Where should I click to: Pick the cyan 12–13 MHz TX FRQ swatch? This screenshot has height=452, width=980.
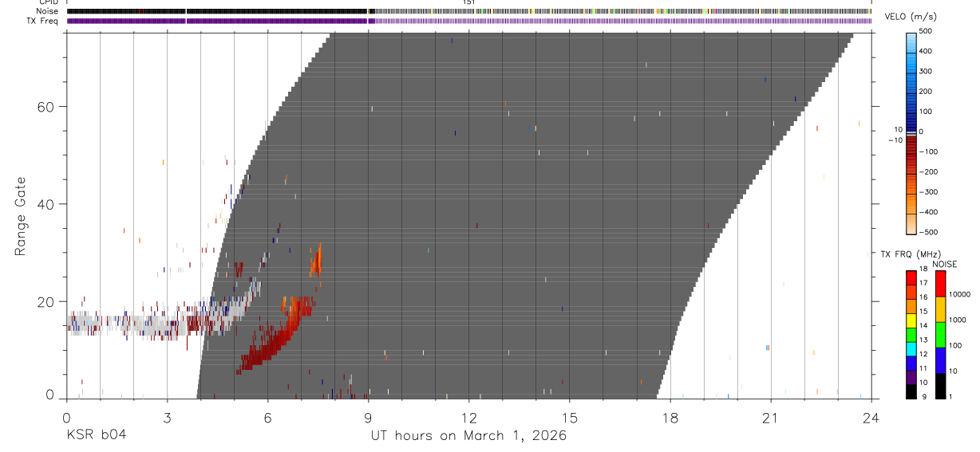(x=911, y=348)
